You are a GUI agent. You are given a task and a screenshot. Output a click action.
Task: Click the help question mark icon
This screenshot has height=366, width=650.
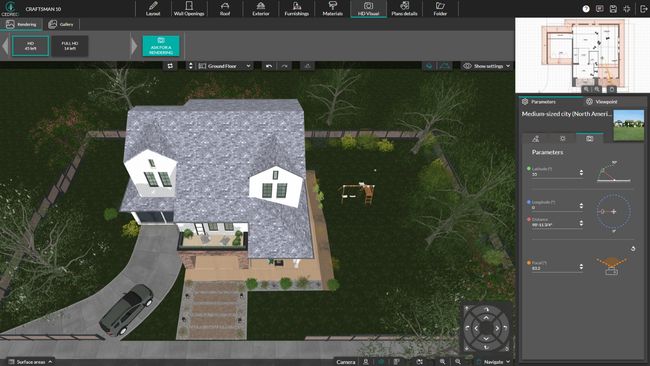pos(586,9)
